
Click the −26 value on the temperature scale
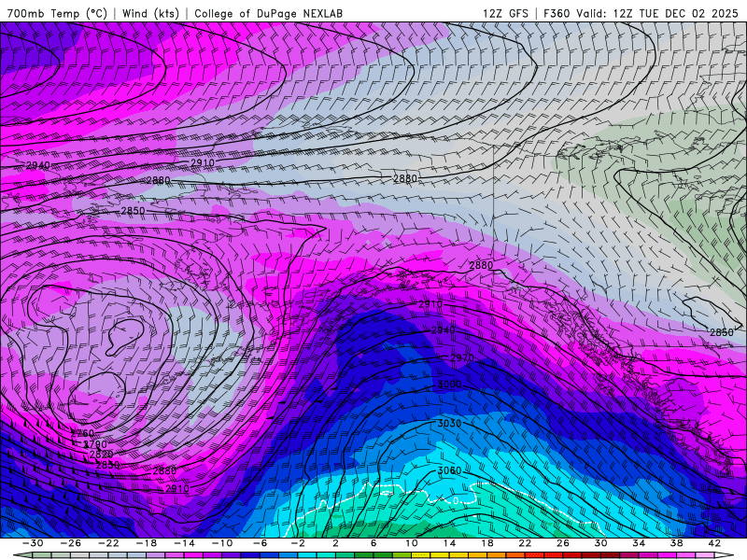click(71, 543)
